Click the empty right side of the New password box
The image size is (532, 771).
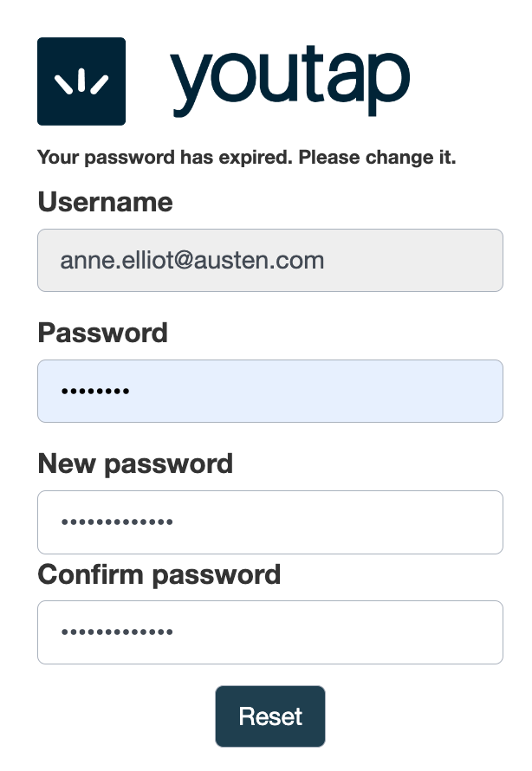point(390,522)
